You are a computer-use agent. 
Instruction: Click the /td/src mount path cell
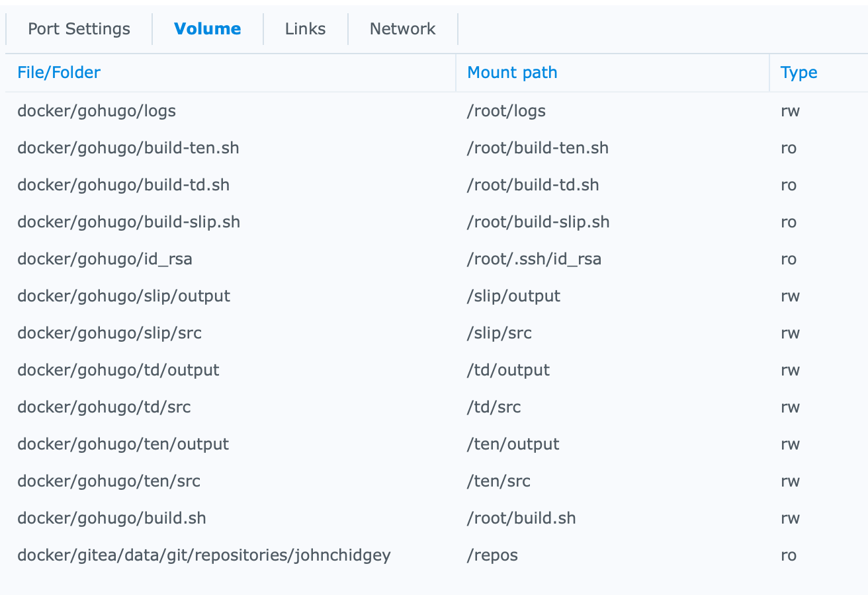494,407
